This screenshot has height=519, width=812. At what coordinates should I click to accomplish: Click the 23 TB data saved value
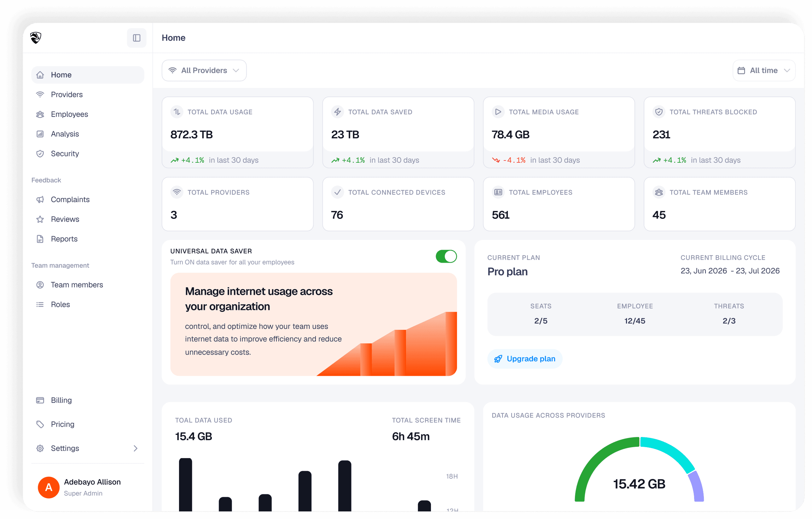pyautogui.click(x=345, y=135)
